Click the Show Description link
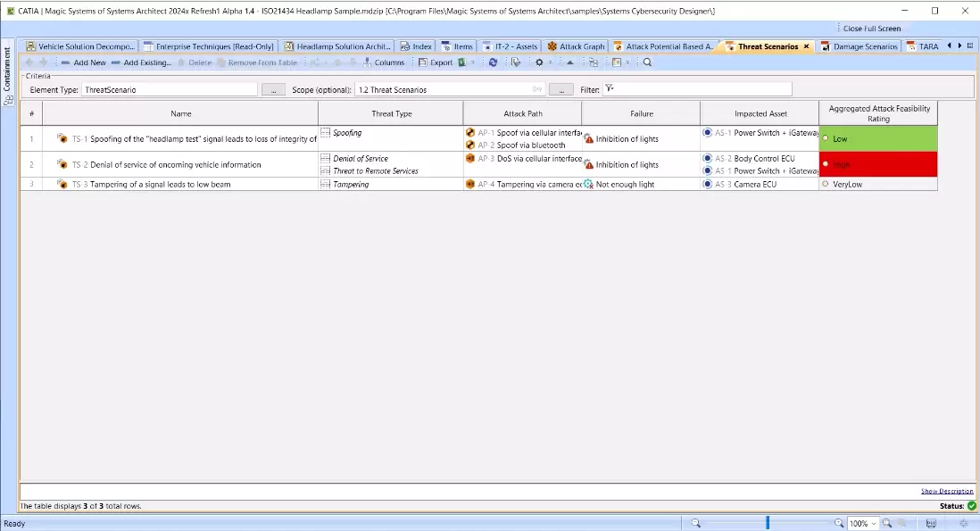 coord(947,492)
